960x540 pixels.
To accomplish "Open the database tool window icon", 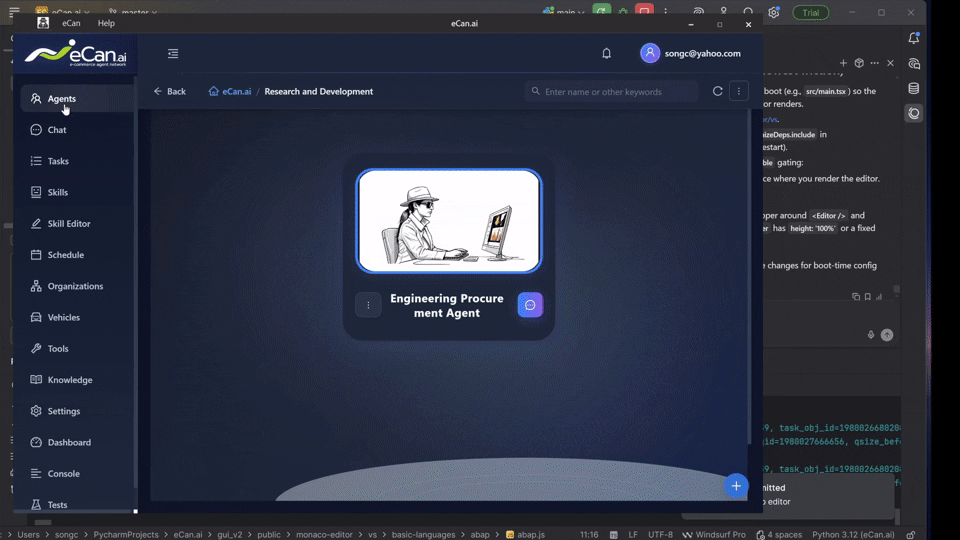I will pos(913,88).
